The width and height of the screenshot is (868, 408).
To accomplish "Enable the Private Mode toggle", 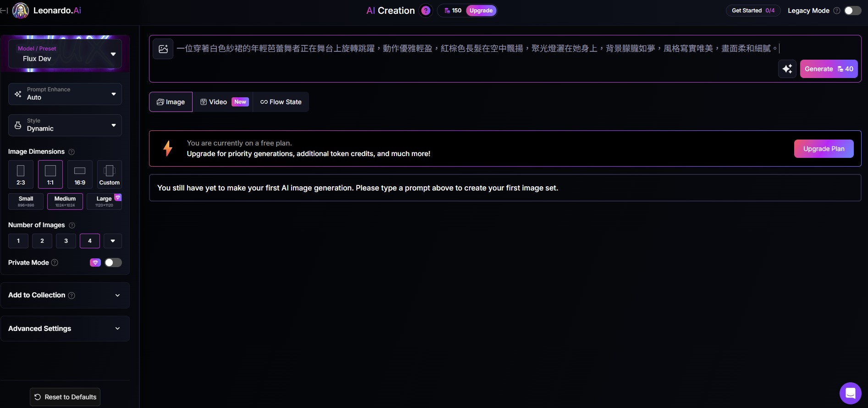I will point(113,263).
